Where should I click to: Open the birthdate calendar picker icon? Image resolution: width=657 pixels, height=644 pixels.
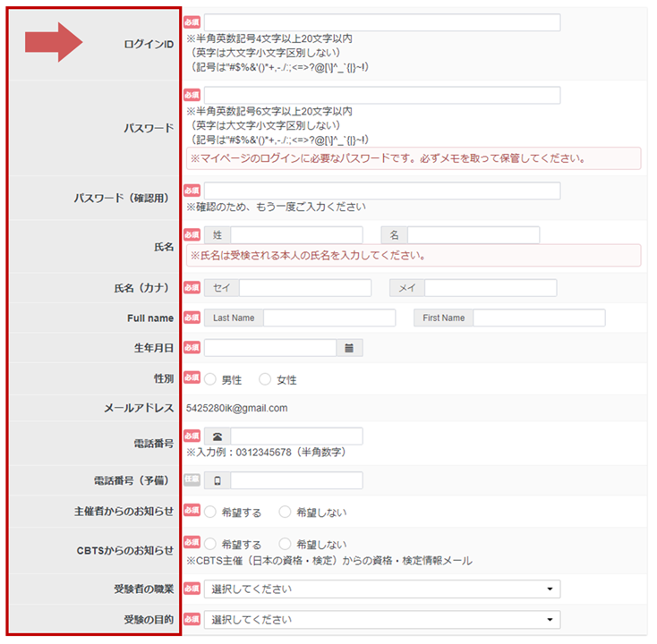[x=349, y=349]
